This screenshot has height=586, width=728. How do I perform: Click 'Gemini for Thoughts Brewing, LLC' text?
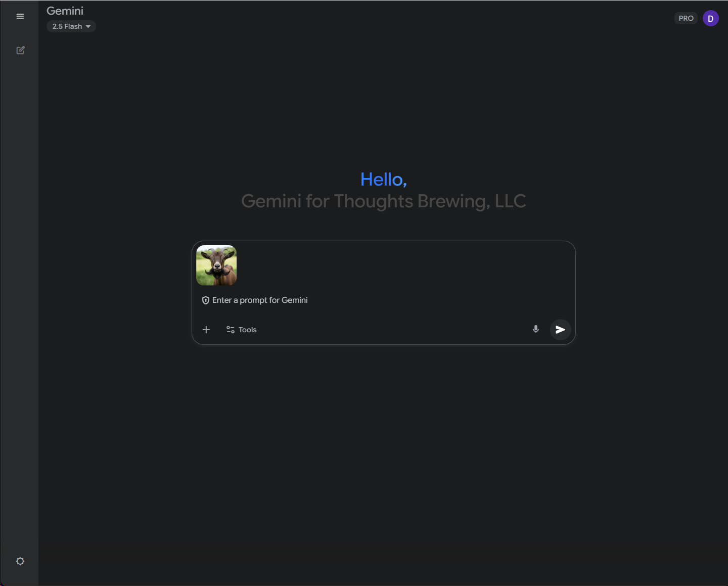383,201
